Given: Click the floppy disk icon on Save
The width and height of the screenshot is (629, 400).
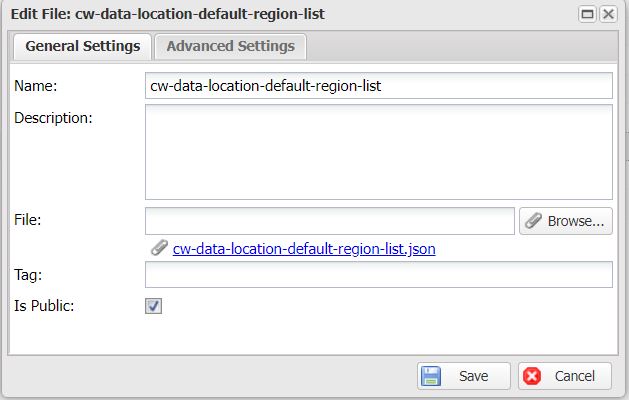Looking at the screenshot, I should click(432, 376).
